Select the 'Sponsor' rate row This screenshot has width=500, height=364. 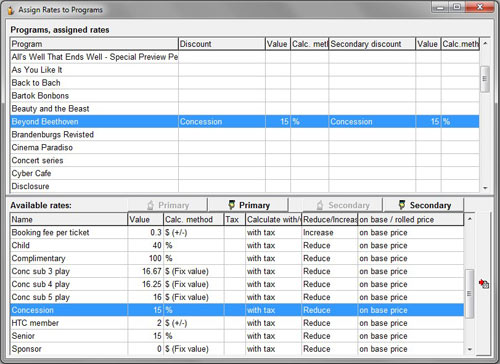click(237, 349)
